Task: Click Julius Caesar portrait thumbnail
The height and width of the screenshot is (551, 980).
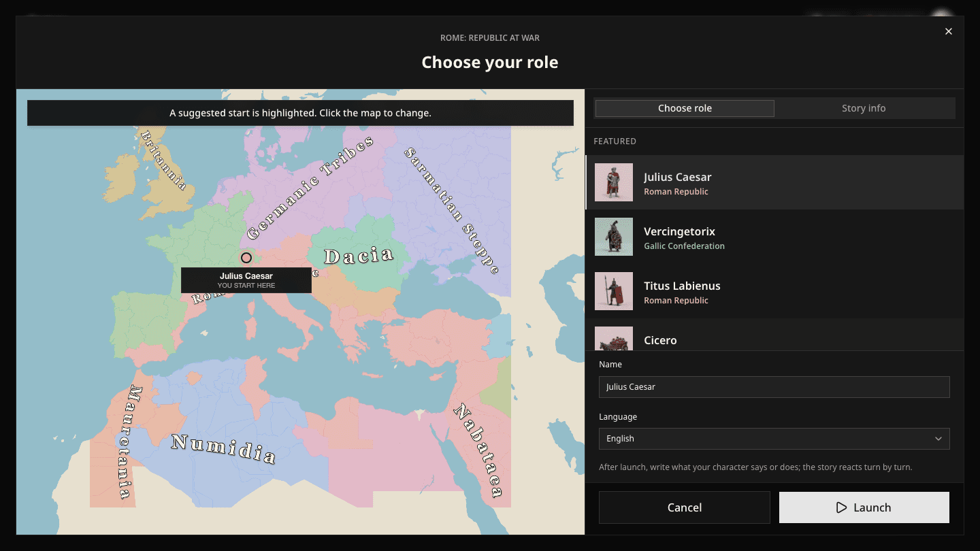Action: click(x=614, y=182)
